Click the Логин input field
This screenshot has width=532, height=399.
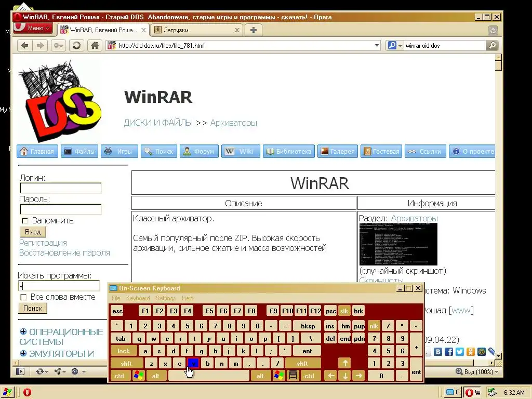(x=61, y=188)
